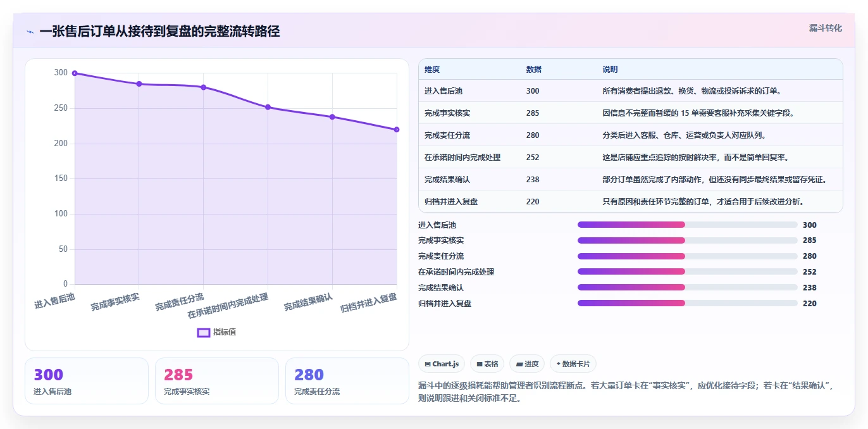Select table cell 归档并进入复盘
Image resolution: width=868 pixels, height=429 pixels.
[451, 202]
